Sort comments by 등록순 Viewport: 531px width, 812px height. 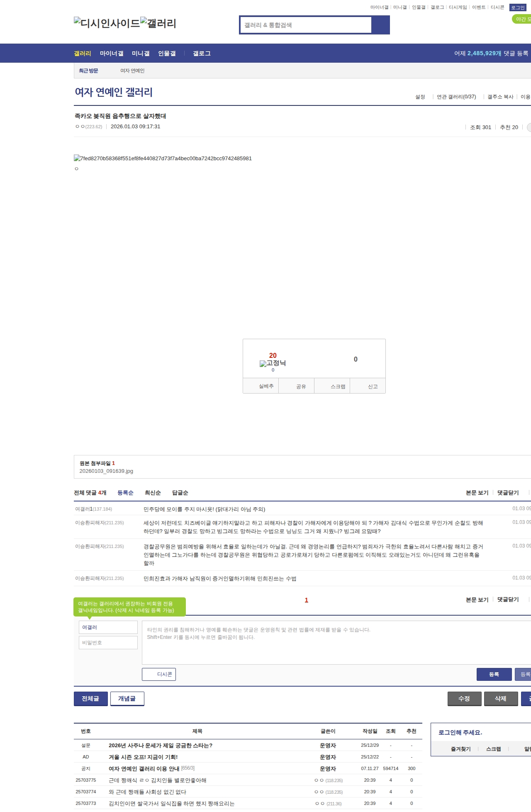click(x=125, y=493)
